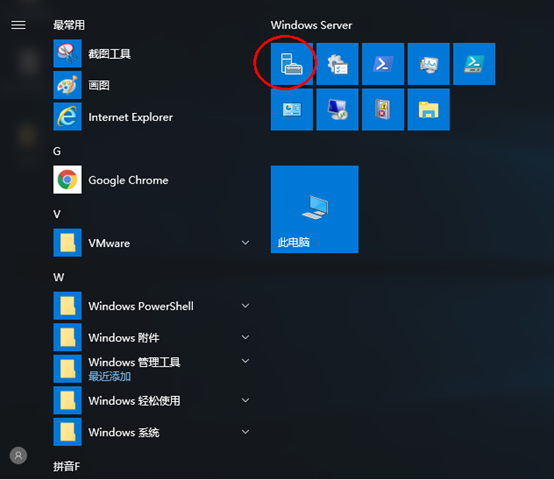Click the VMware folder icon
Screen dimensions: 554x480
click(67, 243)
